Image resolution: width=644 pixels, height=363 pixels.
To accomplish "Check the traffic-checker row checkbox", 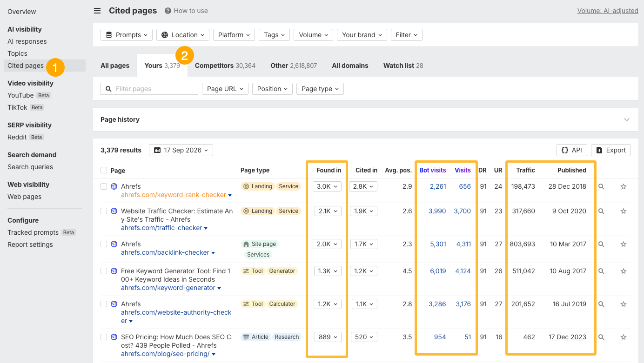I will [104, 211].
